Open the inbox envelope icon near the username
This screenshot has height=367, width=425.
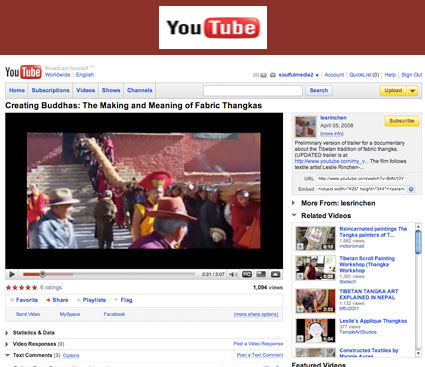click(x=263, y=75)
